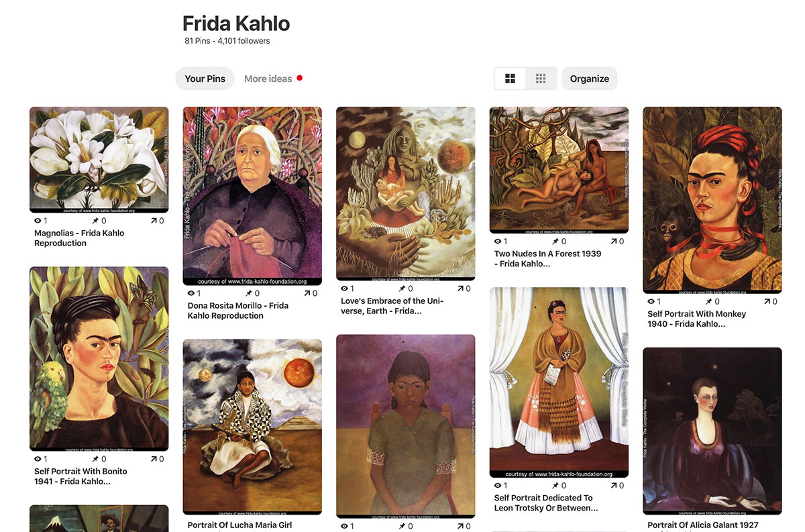Click the outbound arrow icon under Love's Embrace pin
Screen dimensions: 805x532
[x=461, y=288]
